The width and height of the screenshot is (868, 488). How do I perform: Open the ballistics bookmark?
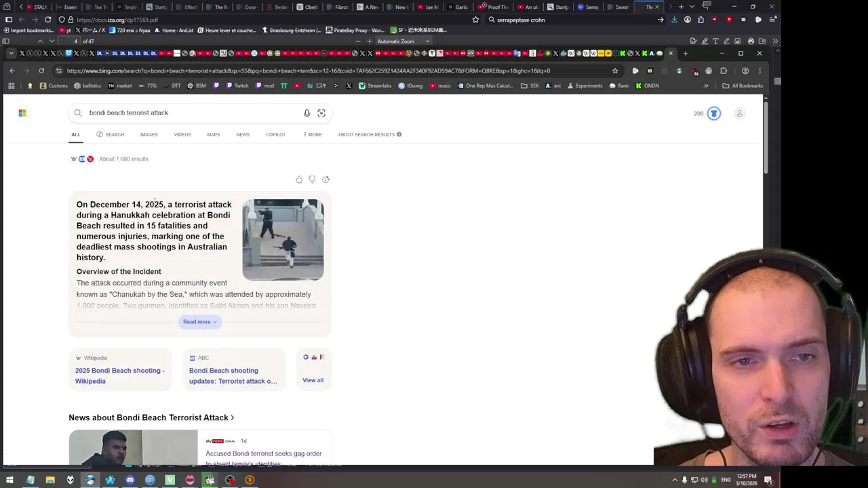(x=87, y=86)
